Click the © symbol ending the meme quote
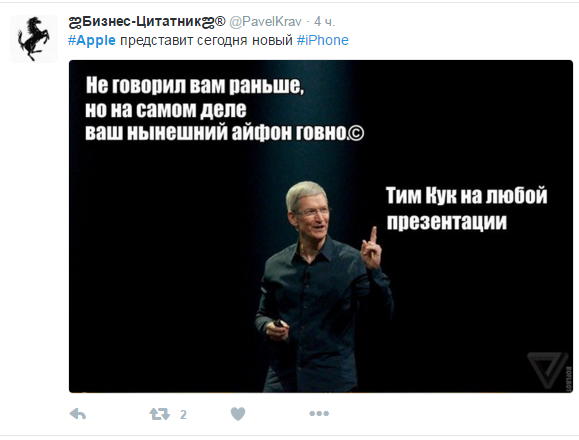Screen dimensions: 579x440 355,133
